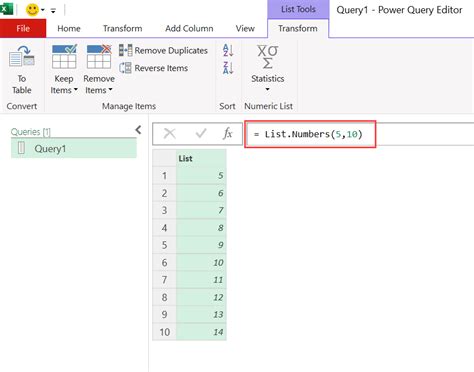Switch to the View tab
The height and width of the screenshot is (372, 474).
245,28
